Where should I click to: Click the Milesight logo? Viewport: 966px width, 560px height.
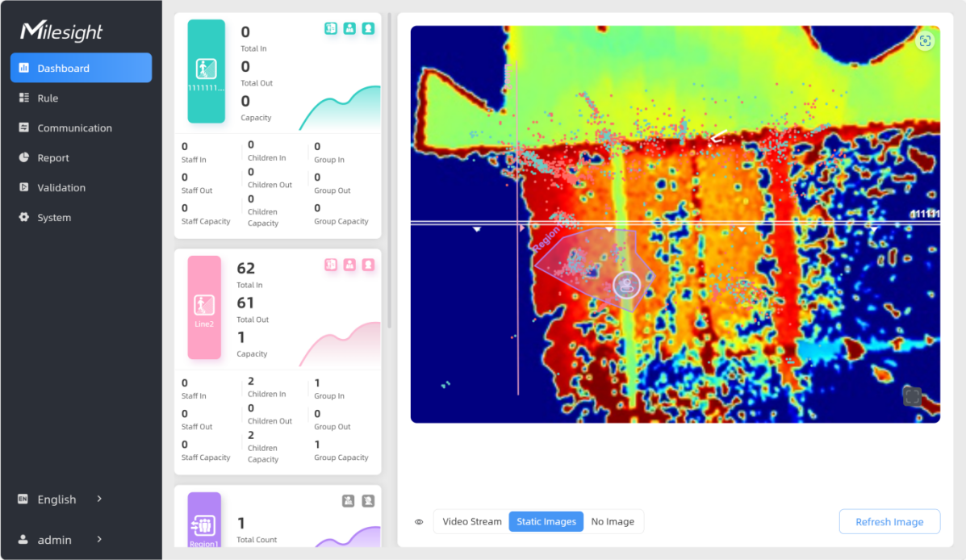[61, 31]
